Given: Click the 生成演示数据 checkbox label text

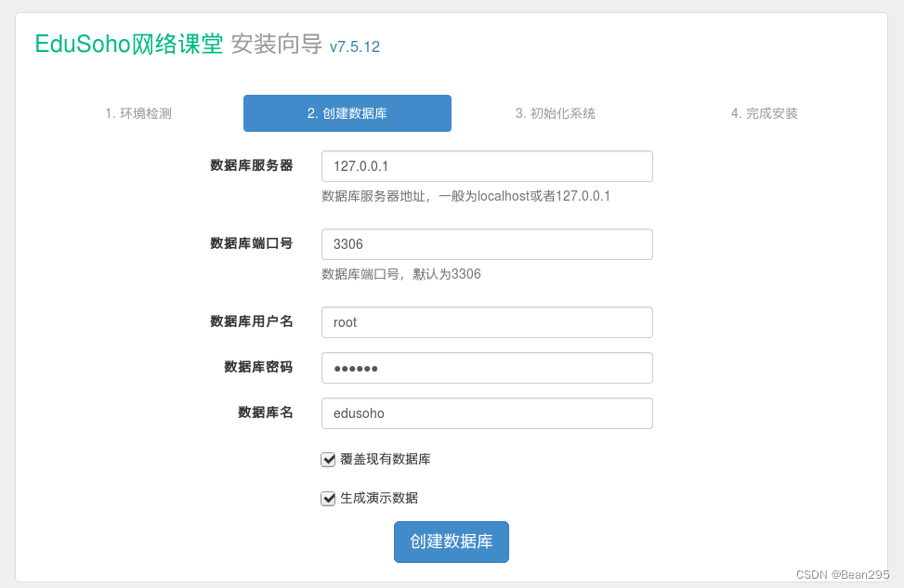Looking at the screenshot, I should (x=379, y=498).
